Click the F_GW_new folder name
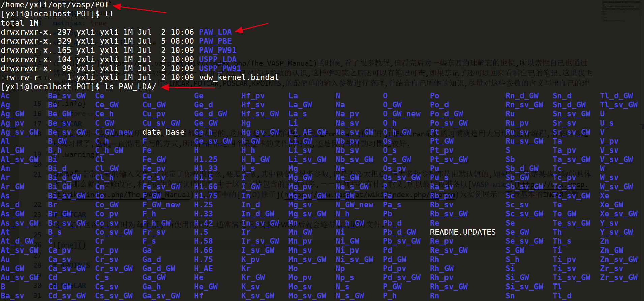The width and height of the screenshot is (644, 301). pos(161,205)
